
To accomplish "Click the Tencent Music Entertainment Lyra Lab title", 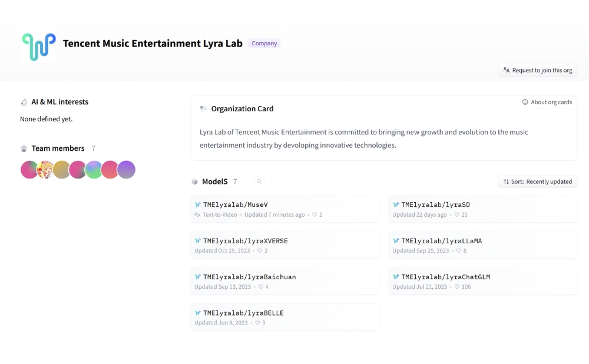I will (153, 44).
